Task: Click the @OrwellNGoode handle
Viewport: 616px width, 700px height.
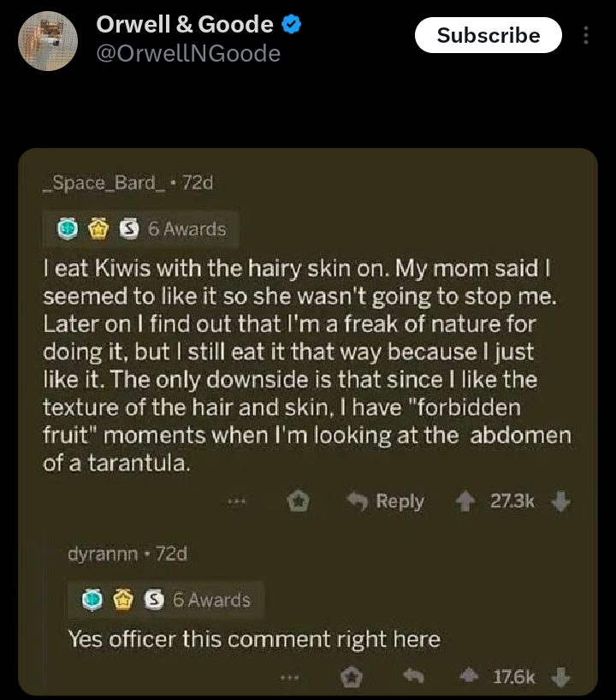Action: coord(188,54)
